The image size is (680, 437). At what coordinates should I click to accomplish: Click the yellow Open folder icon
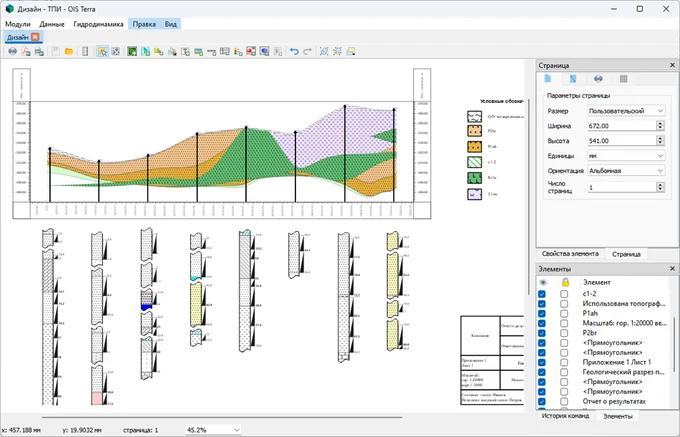(x=69, y=51)
